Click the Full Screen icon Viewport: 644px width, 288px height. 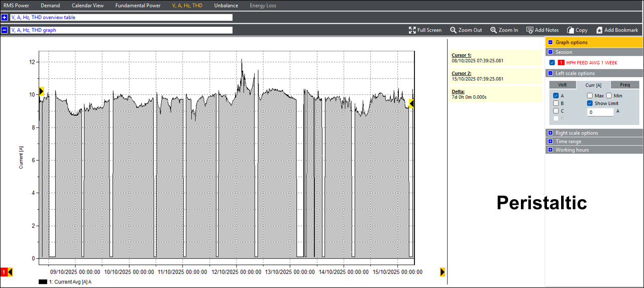(412, 30)
